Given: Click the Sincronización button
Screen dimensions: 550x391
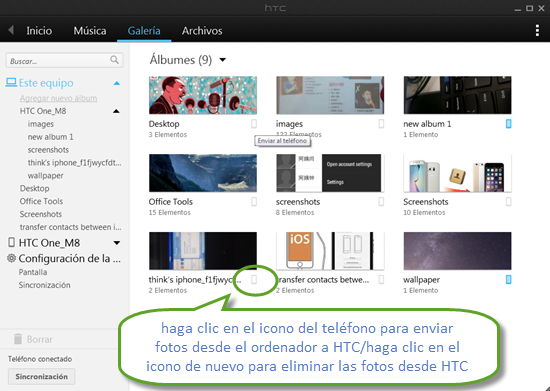Looking at the screenshot, I should pyautogui.click(x=41, y=376).
